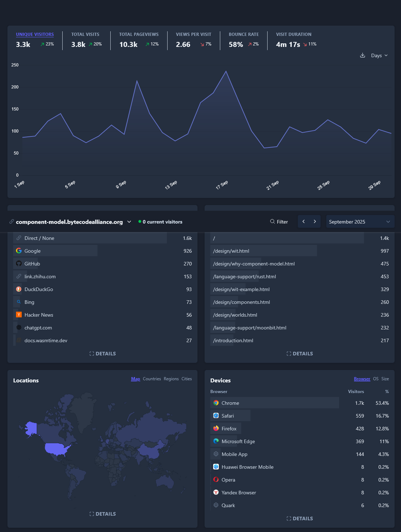Click the Opera browser icon
This screenshot has width=401, height=532.
point(216,480)
